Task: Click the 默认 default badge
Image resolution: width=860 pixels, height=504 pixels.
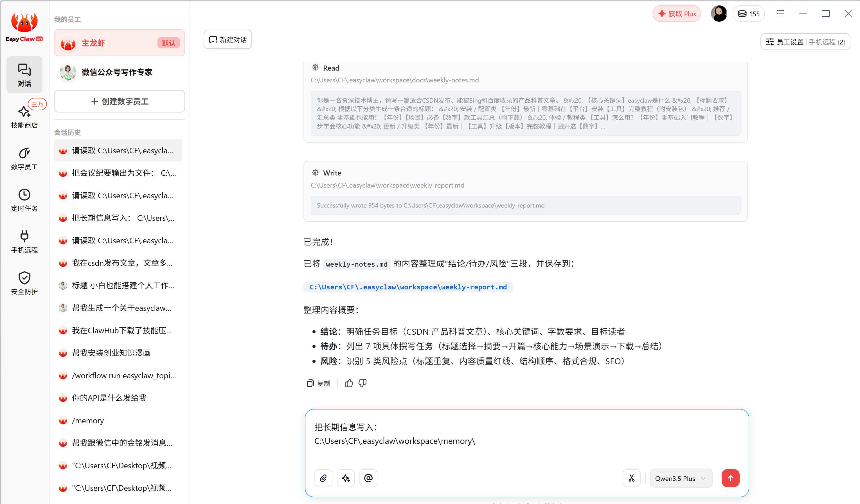Action: click(168, 43)
